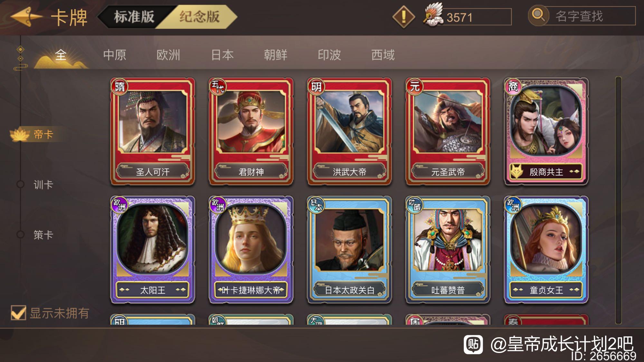Tap the 隋 dynasty badge on 圣人可汗 card
Image resolution: width=644 pixels, height=362 pixels.
119,87
